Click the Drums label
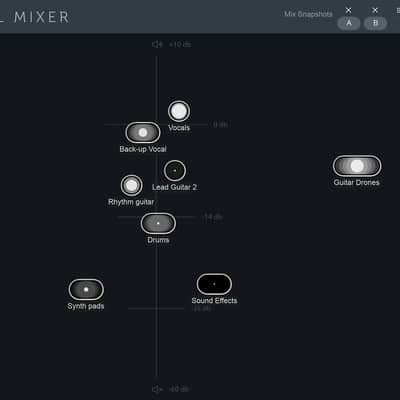The width and height of the screenshot is (400, 400). tap(158, 240)
